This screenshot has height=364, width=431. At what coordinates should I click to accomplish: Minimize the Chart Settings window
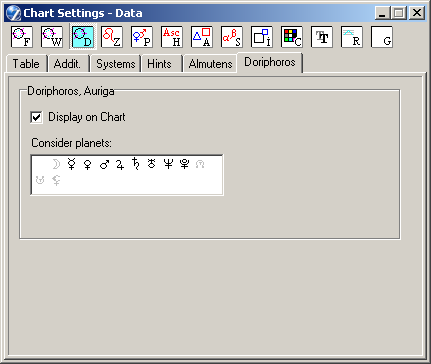point(382,13)
